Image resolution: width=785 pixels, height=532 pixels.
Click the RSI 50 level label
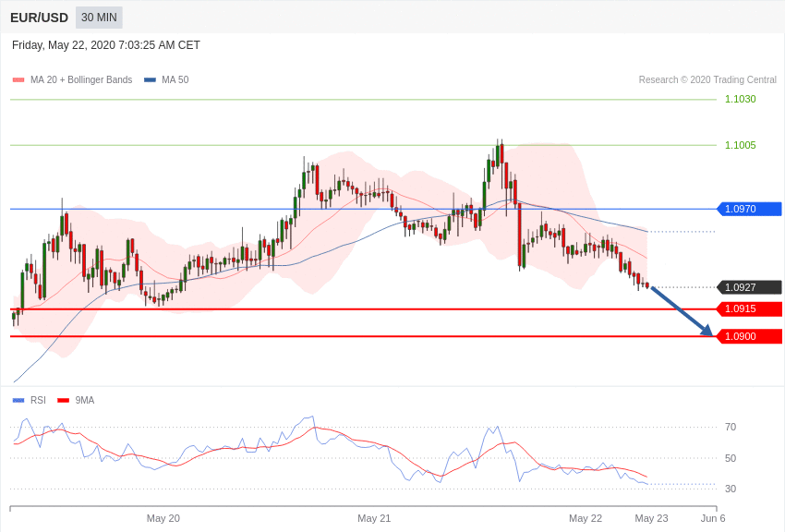(731, 458)
